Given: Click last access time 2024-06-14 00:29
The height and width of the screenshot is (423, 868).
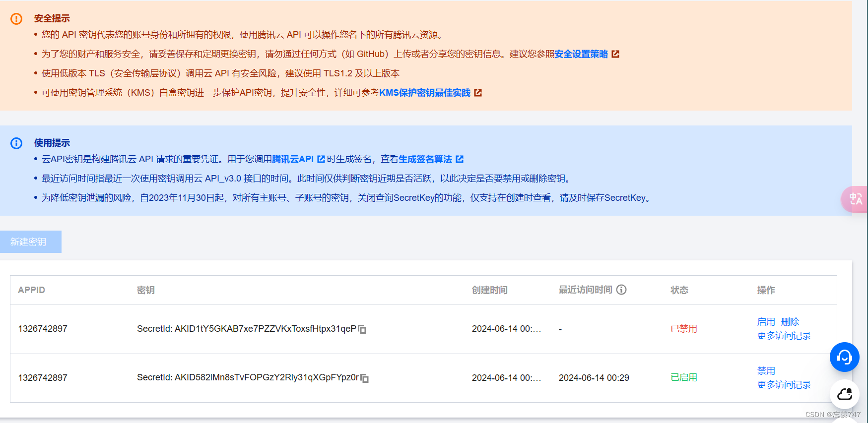Looking at the screenshot, I should [x=594, y=378].
